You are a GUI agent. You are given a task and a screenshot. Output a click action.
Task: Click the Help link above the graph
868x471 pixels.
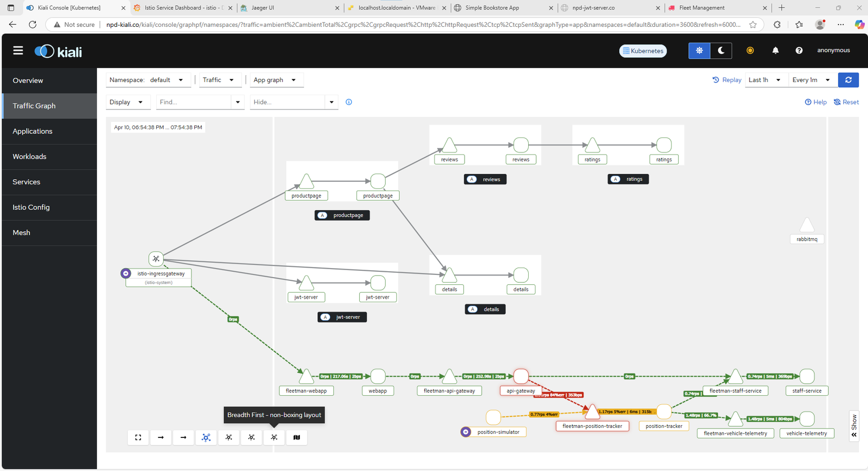pyautogui.click(x=816, y=102)
